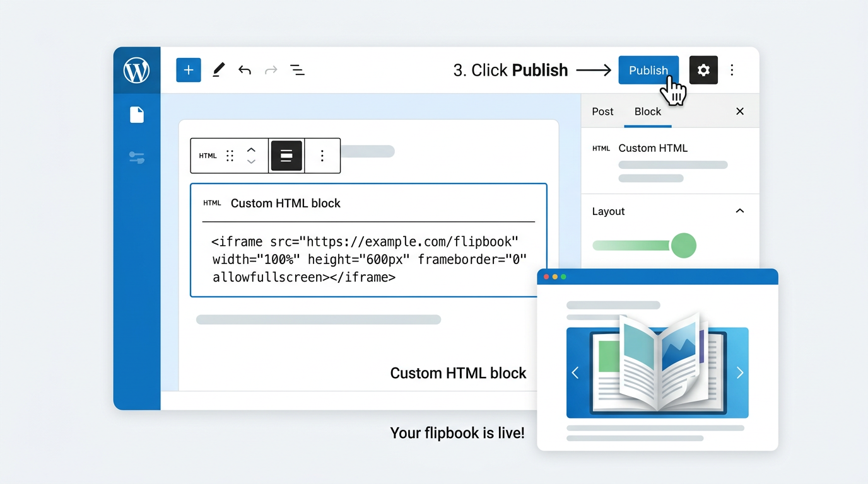Move the green Layout slider

(684, 246)
